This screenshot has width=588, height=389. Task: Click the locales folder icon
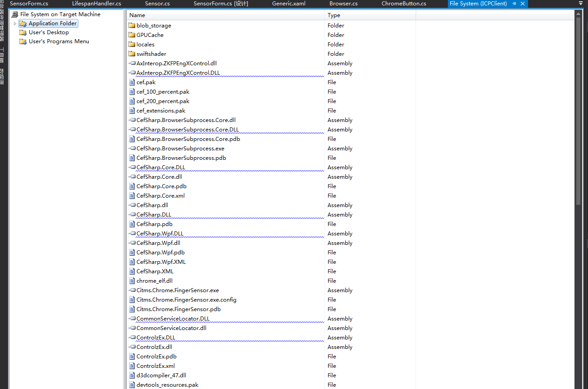tap(132, 44)
